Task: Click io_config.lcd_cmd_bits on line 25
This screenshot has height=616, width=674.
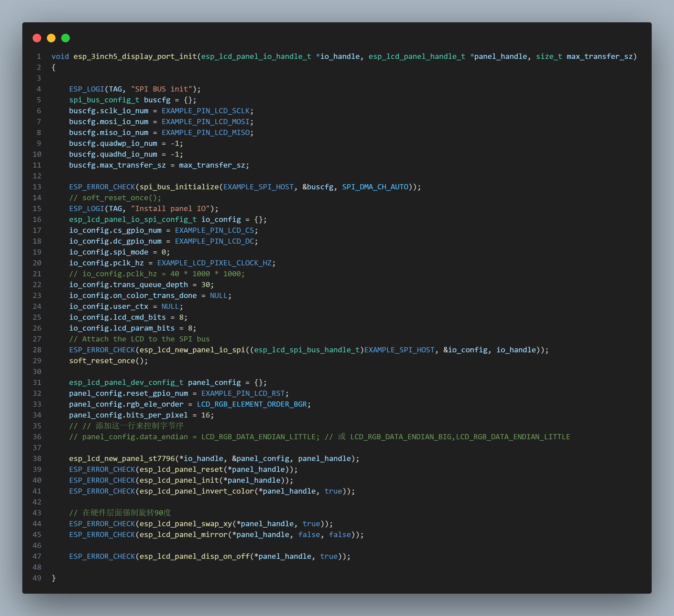Action: tap(117, 317)
